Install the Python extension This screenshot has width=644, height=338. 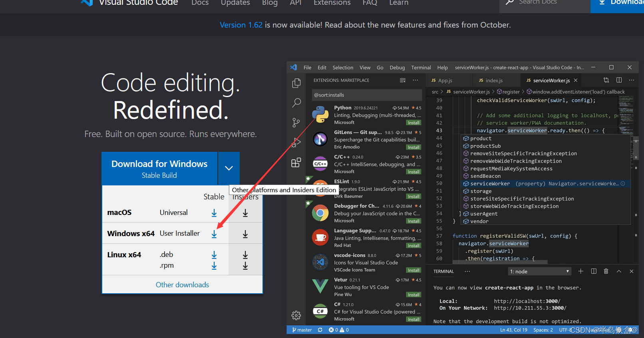click(x=413, y=123)
